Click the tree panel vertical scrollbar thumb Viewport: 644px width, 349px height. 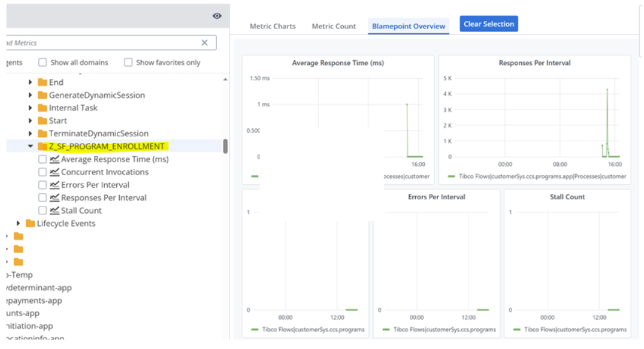[x=225, y=146]
